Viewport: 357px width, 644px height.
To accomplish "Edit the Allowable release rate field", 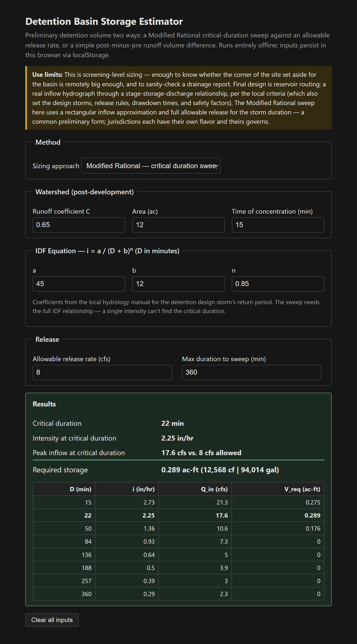I will point(102,372).
